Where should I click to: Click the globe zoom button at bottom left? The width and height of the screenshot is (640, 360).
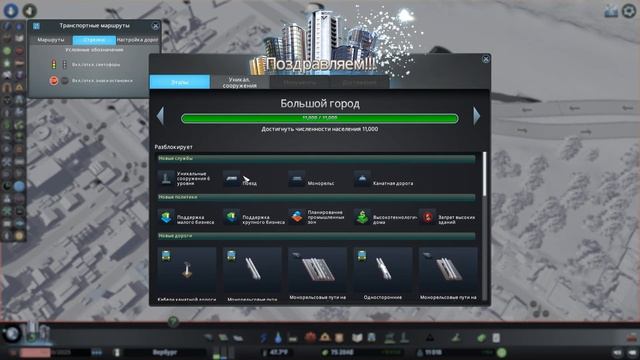click(x=12, y=334)
